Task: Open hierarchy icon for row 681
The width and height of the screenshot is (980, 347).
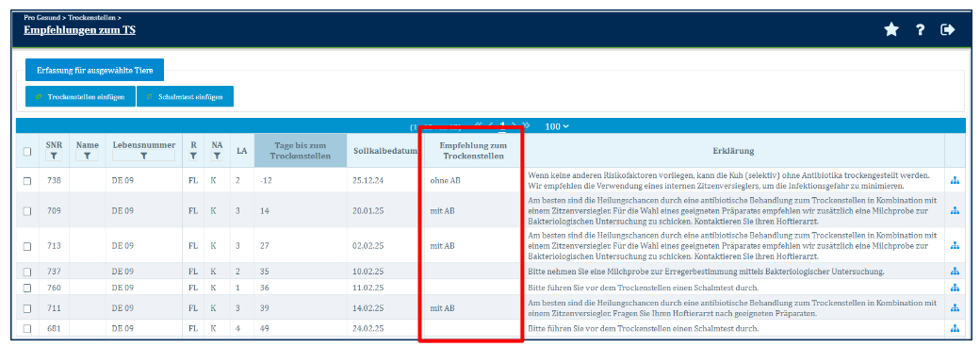Action: tap(955, 328)
